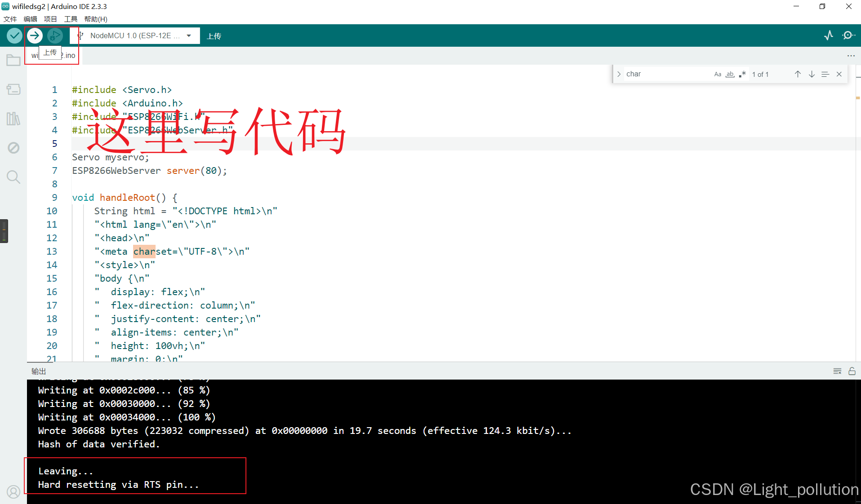
Task: Click the Upload arrow button
Action: pyautogui.click(x=35, y=35)
